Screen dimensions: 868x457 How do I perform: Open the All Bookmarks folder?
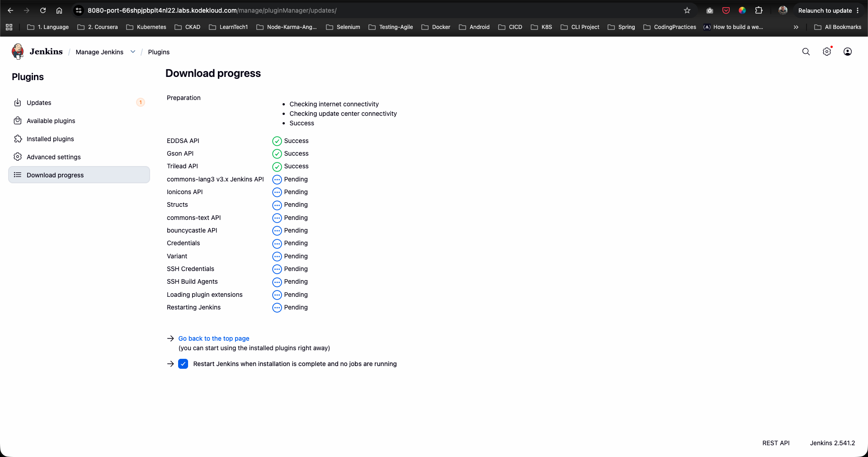pyautogui.click(x=838, y=27)
